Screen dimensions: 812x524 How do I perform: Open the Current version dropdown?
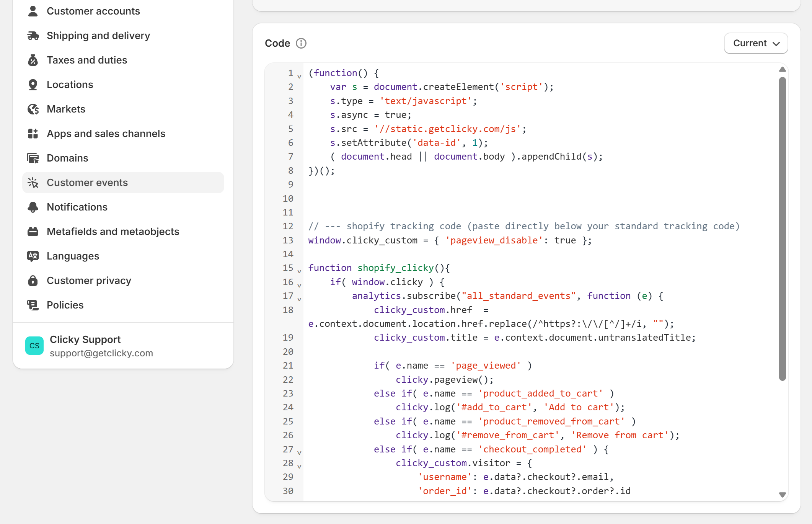(756, 43)
